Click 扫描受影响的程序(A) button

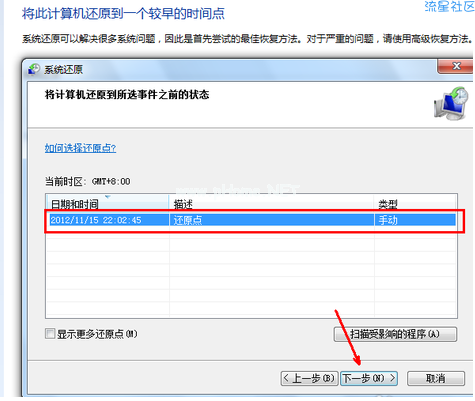point(395,334)
